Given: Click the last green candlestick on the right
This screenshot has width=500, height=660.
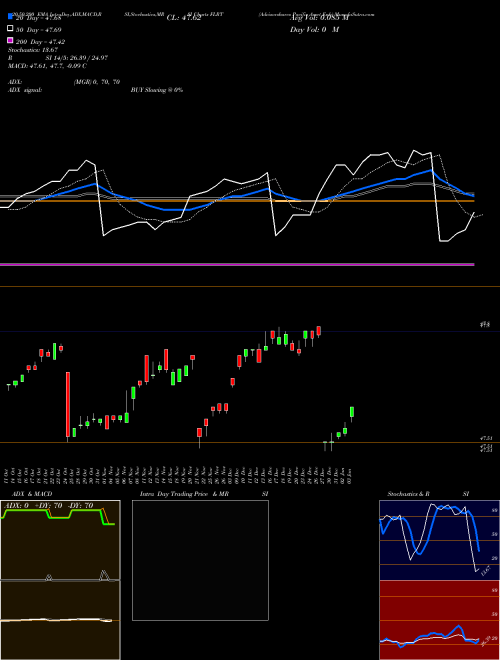Looking at the screenshot, I should tap(352, 412).
